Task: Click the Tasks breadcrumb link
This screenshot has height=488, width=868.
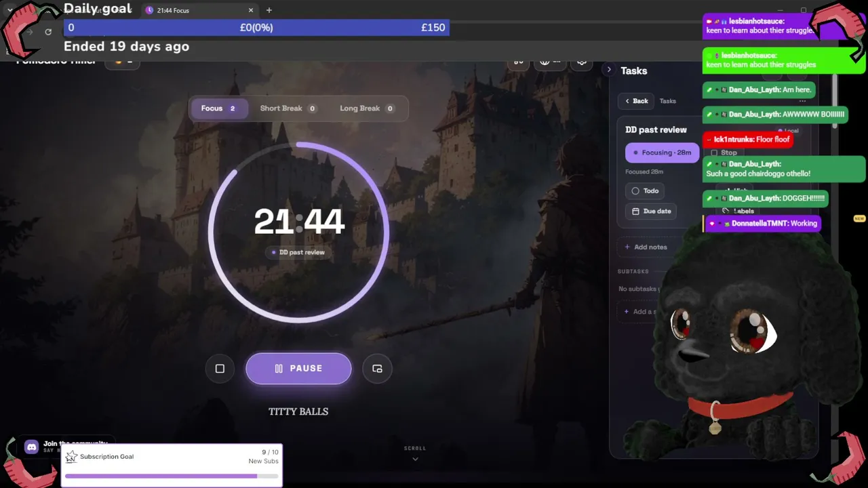Action: 668,101
